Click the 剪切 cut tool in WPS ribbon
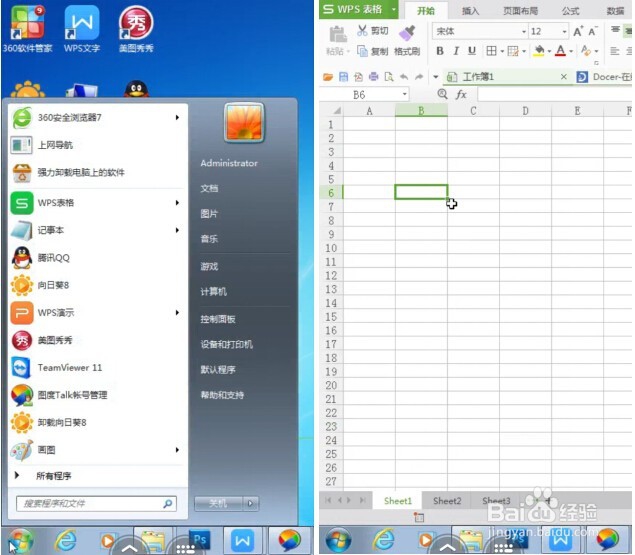This screenshot has width=635, height=555. tap(373, 31)
